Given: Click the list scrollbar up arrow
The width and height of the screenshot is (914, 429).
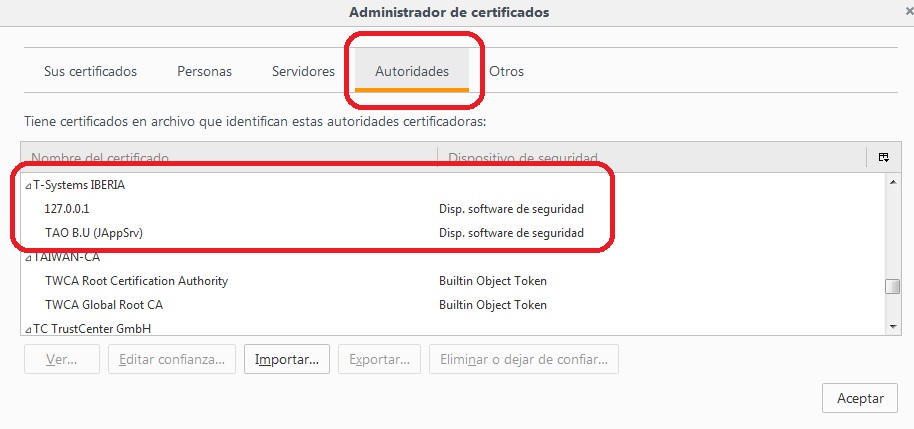Looking at the screenshot, I should click(x=892, y=182).
